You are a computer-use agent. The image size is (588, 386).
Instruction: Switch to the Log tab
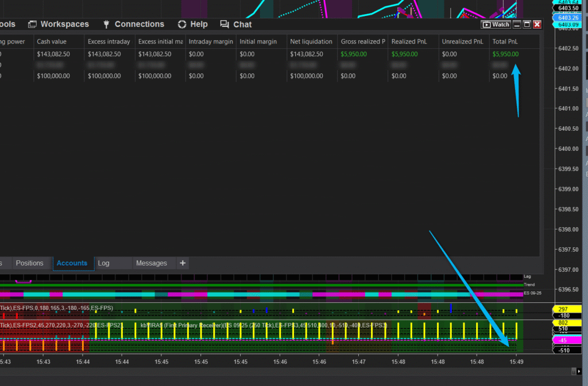point(103,263)
